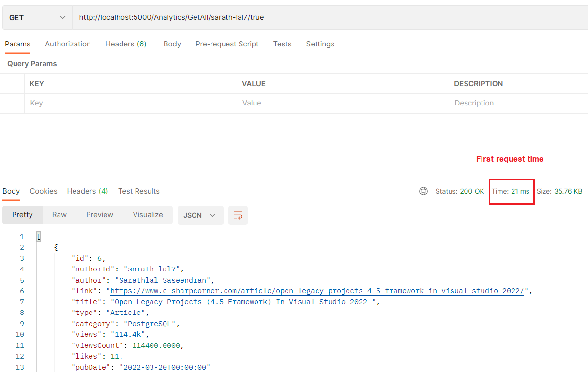The image size is (588, 374).
Task: Click the Time: 21 ms response metric
Action: pyautogui.click(x=511, y=191)
